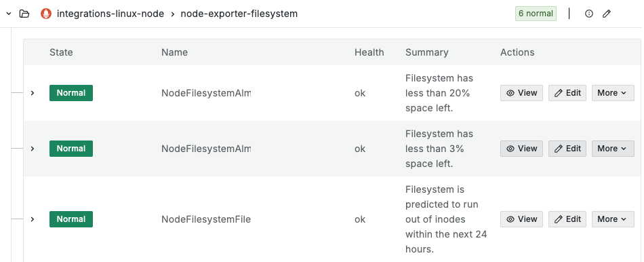Click Normal state badge of first rule

[71, 93]
